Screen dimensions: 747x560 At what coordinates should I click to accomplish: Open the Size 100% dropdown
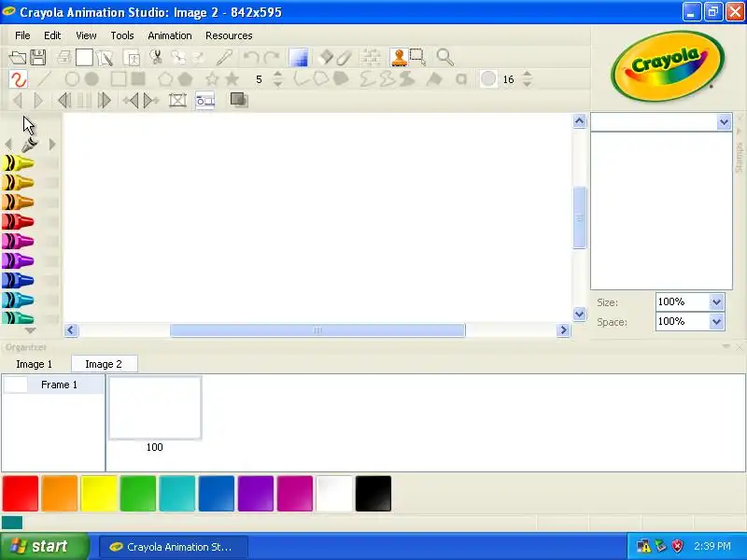716,301
